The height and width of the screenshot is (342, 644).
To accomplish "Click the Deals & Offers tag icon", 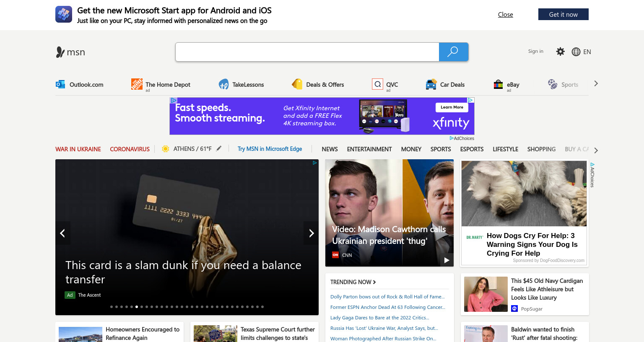I will 297,84.
